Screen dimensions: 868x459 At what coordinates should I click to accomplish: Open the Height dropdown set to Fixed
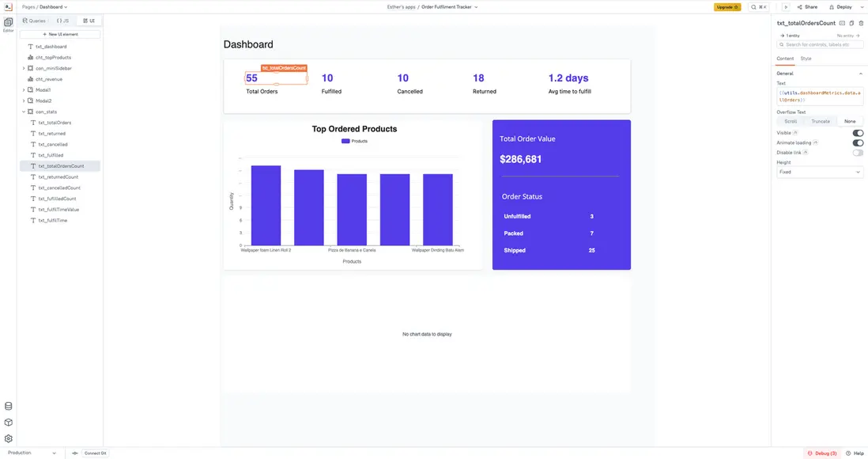tap(819, 172)
